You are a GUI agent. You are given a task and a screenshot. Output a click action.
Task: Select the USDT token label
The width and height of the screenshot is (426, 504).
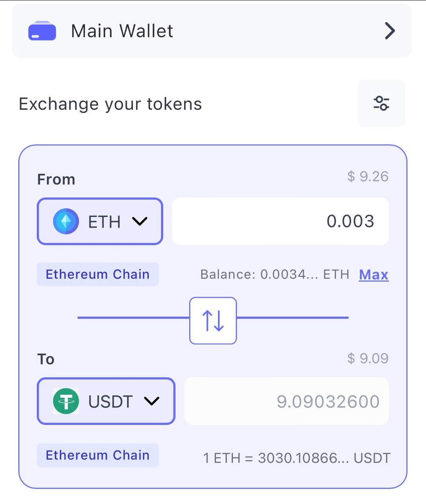click(110, 402)
